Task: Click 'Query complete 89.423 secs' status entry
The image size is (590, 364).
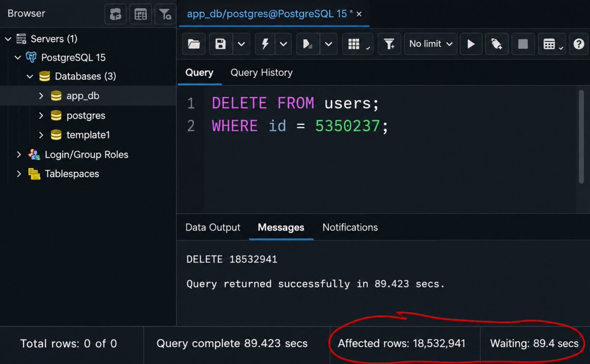Action: [232, 344]
